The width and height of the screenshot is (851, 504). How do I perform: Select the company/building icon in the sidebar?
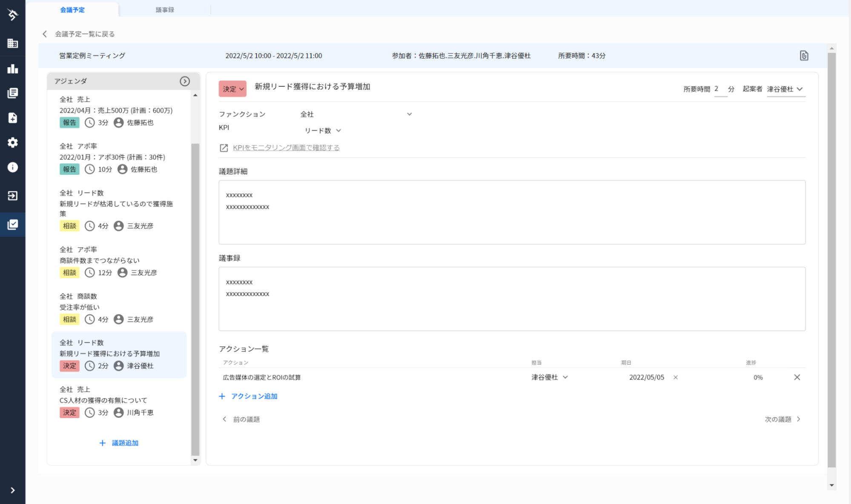pyautogui.click(x=12, y=44)
